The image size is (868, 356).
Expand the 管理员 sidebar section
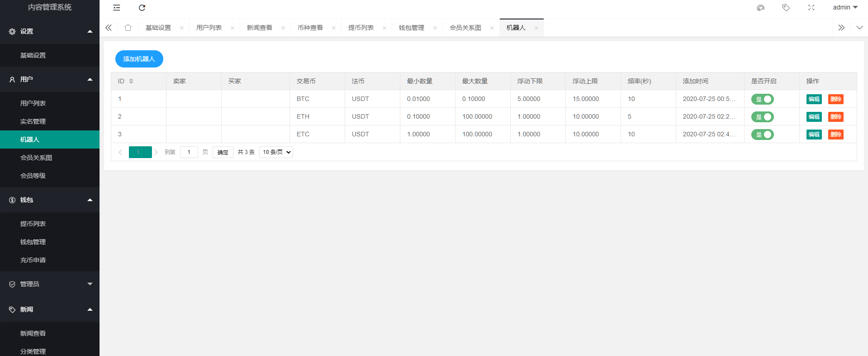pos(50,284)
